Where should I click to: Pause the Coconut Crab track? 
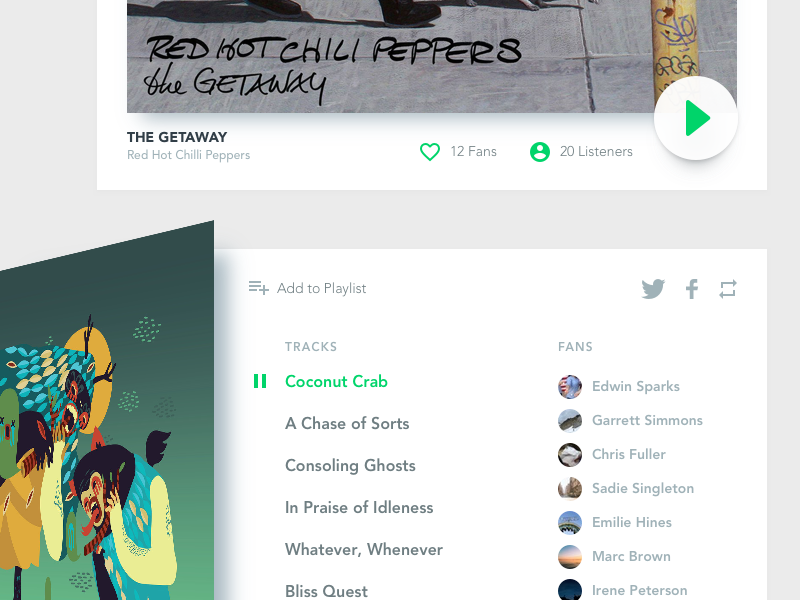[x=260, y=381]
